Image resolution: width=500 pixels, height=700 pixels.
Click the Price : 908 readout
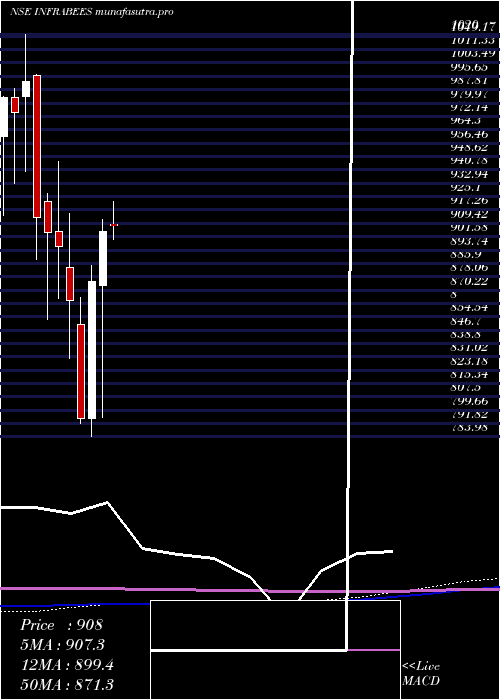(x=62, y=625)
